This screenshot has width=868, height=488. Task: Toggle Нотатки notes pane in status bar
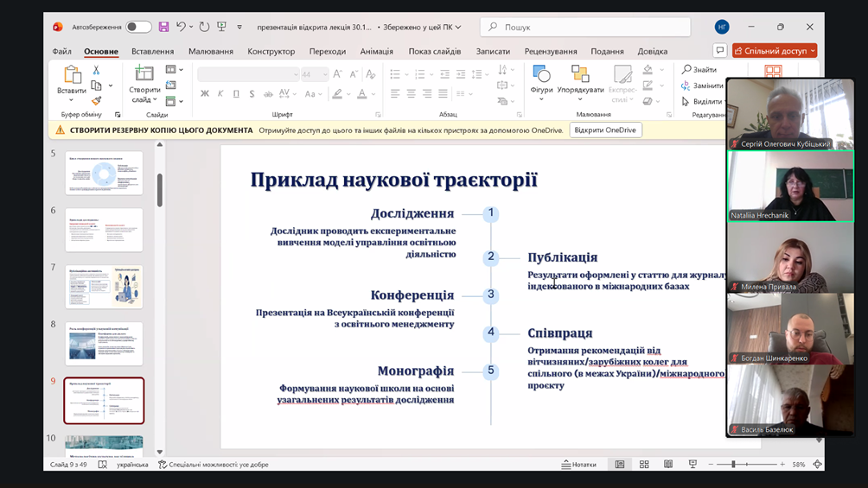tap(578, 465)
